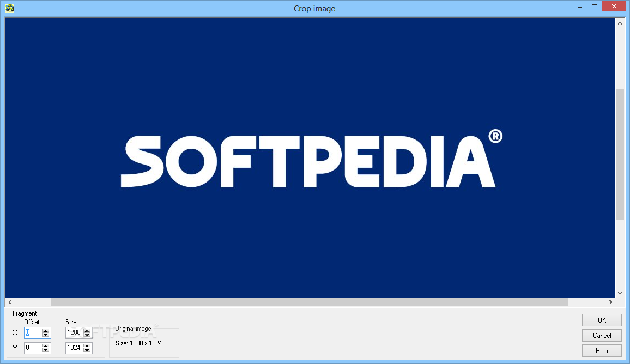Close the Crop image window

click(614, 7)
